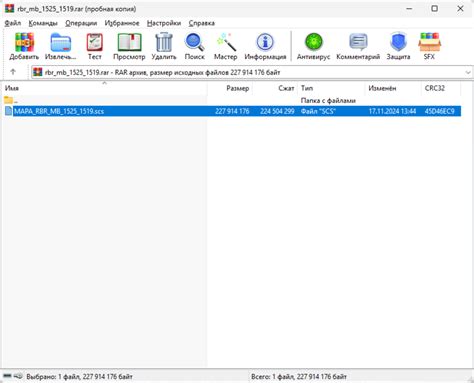Image resolution: width=474 pixels, height=383 pixels.
Task: Add a Комментарий to the archive
Action: [x=358, y=46]
